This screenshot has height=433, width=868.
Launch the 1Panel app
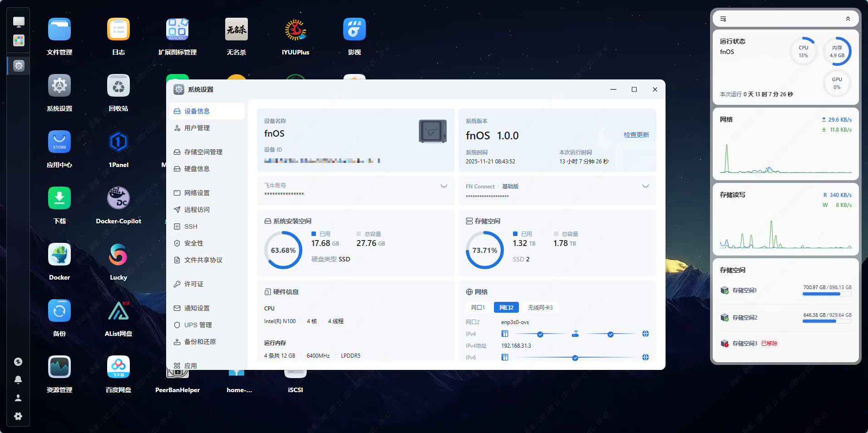pos(118,142)
